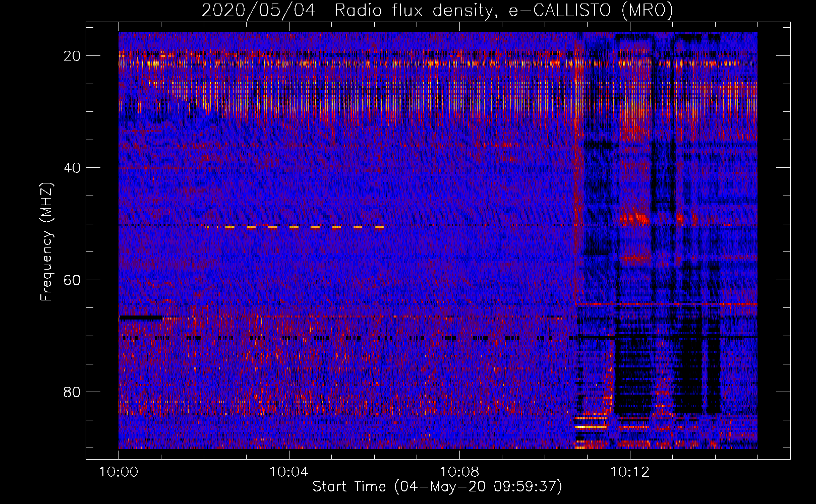Click the 80 frequency tick label
Screen dimensions: 816x504
click(72, 392)
